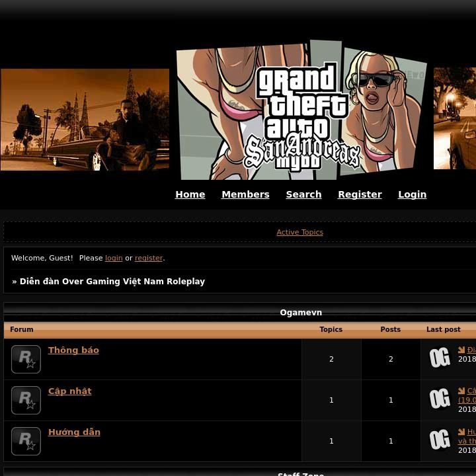Open the Thông báo forum

[73, 350]
